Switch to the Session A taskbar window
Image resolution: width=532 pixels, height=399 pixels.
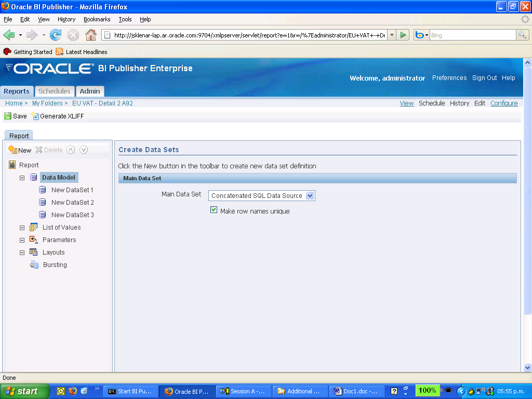[x=244, y=391]
